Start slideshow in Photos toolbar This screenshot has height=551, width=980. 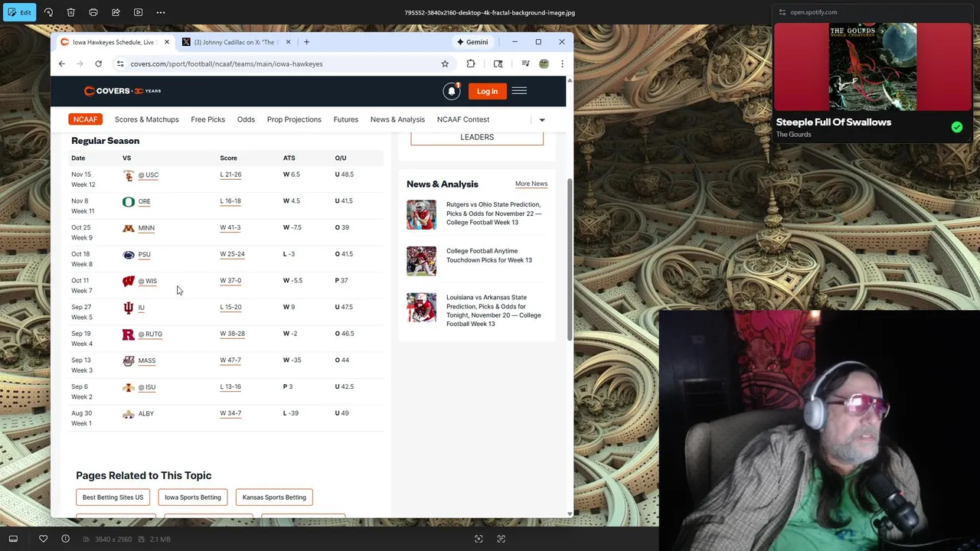pyautogui.click(x=138, y=12)
